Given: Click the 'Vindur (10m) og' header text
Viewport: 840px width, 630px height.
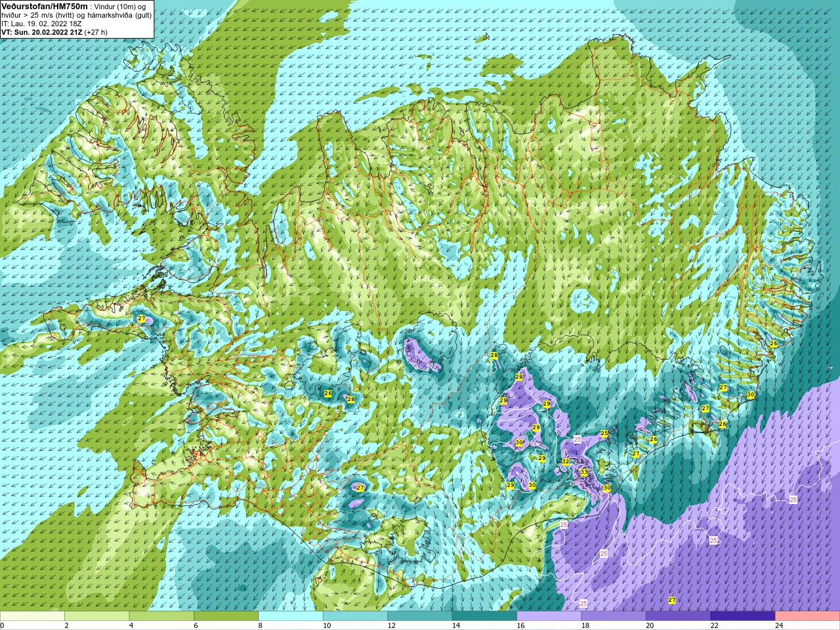Looking at the screenshot, I should 120,7.
